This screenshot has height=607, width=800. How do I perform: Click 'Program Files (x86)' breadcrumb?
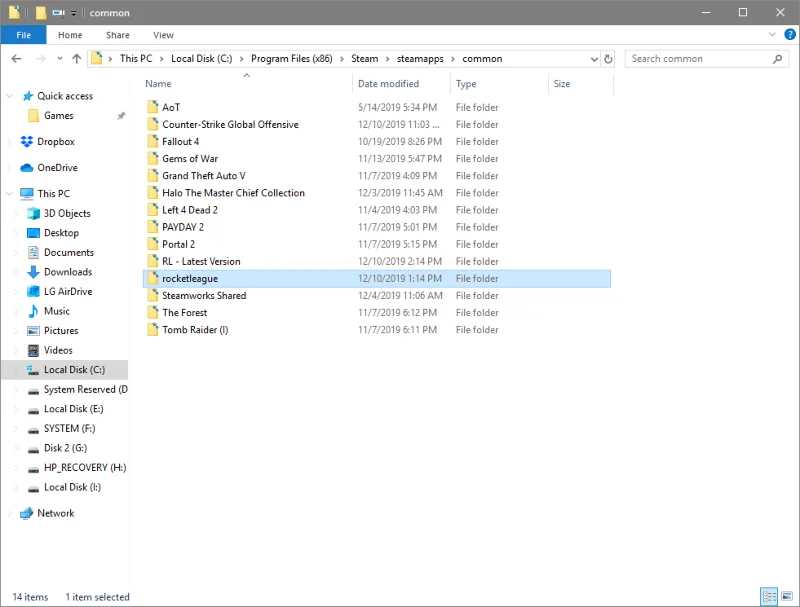pyautogui.click(x=291, y=59)
